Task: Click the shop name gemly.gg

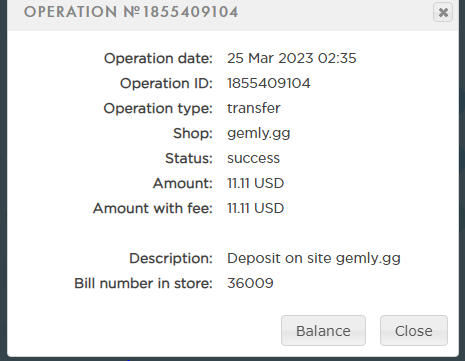Action: tap(259, 134)
